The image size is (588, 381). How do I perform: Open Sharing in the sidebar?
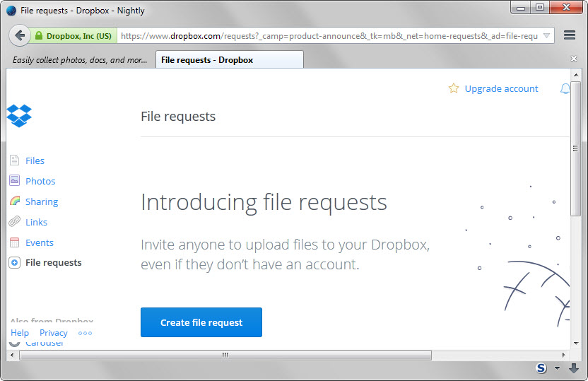click(42, 201)
